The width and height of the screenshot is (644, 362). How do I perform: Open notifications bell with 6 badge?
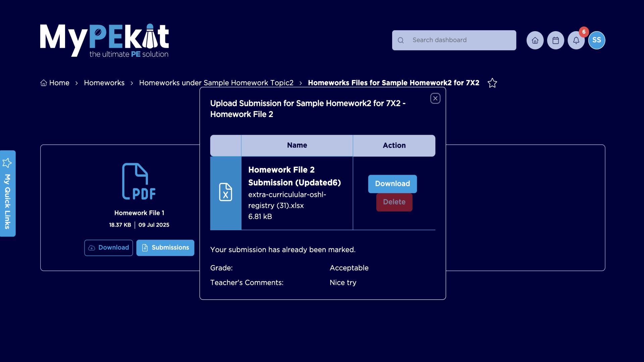[576, 40]
